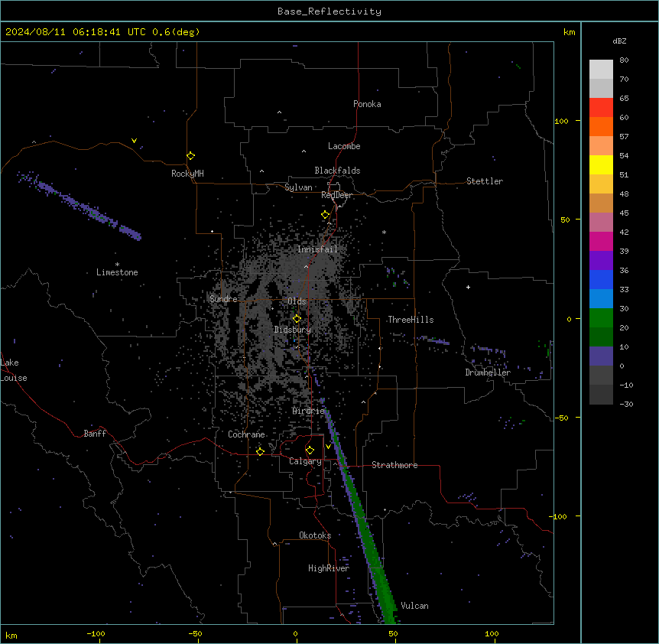
Task: Click the Calgary city label
Action: click(x=305, y=461)
